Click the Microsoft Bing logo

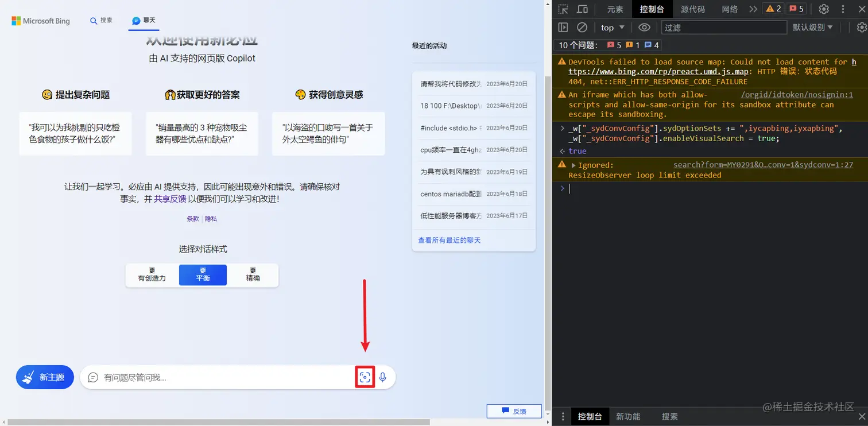pyautogui.click(x=41, y=21)
